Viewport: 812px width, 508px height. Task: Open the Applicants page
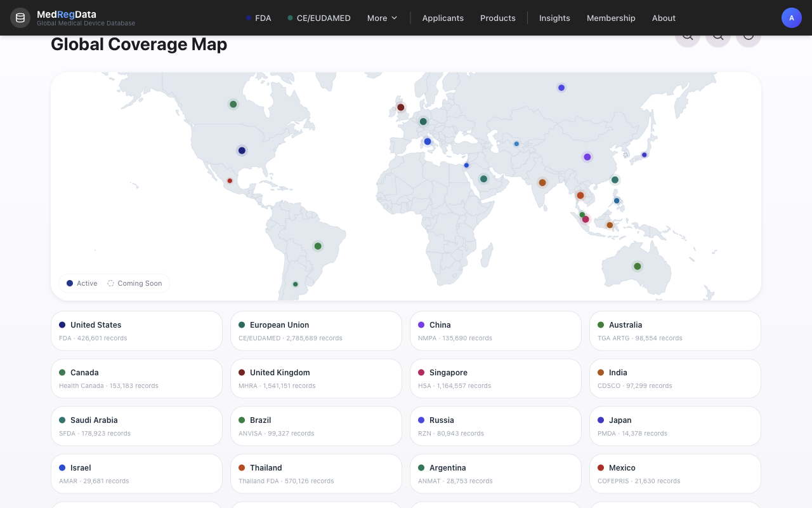pyautogui.click(x=443, y=18)
